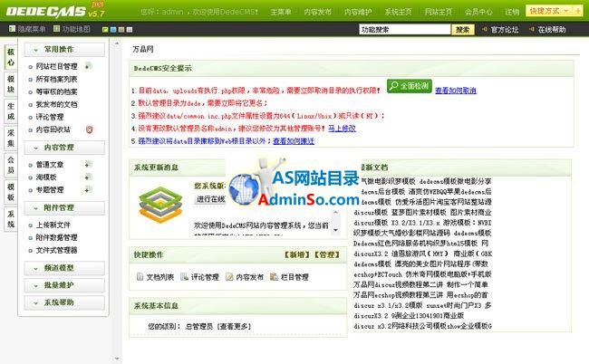The width and height of the screenshot is (589, 364).
Task: Open 评论管理 in left menu
Action: tap(50, 117)
